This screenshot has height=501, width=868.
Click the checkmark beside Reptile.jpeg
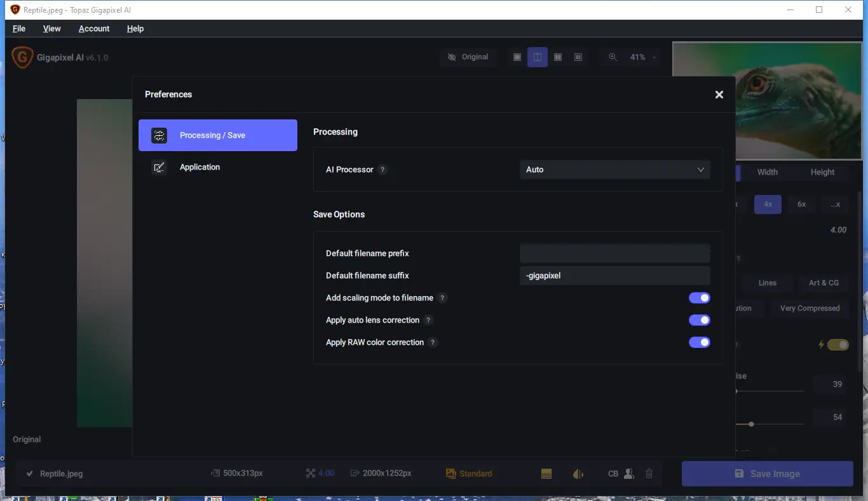point(30,474)
